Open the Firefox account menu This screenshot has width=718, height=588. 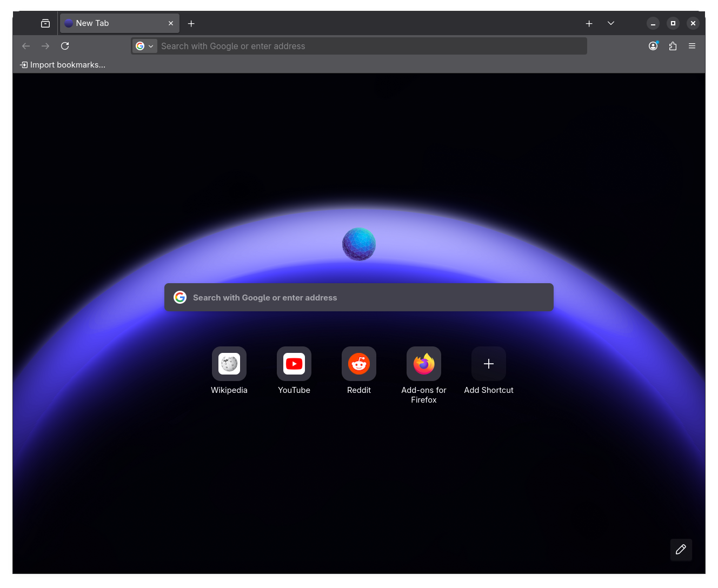[x=653, y=46]
